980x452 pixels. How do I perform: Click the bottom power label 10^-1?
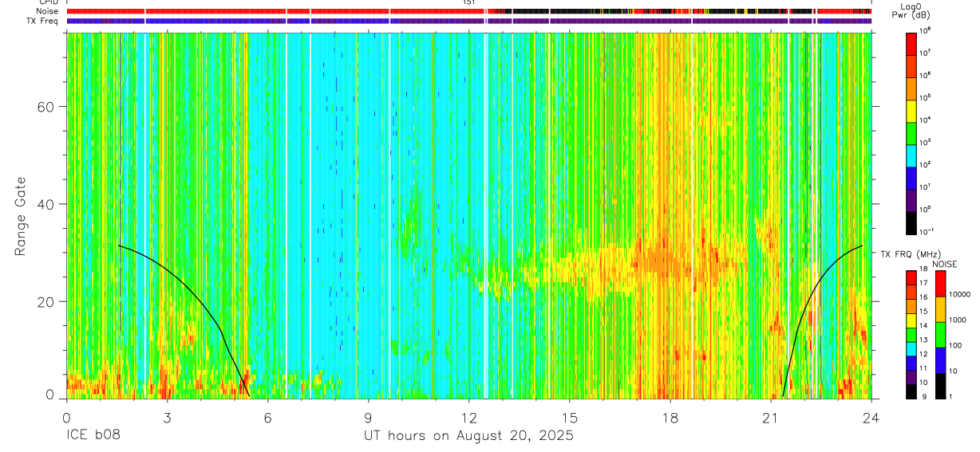pyautogui.click(x=927, y=231)
